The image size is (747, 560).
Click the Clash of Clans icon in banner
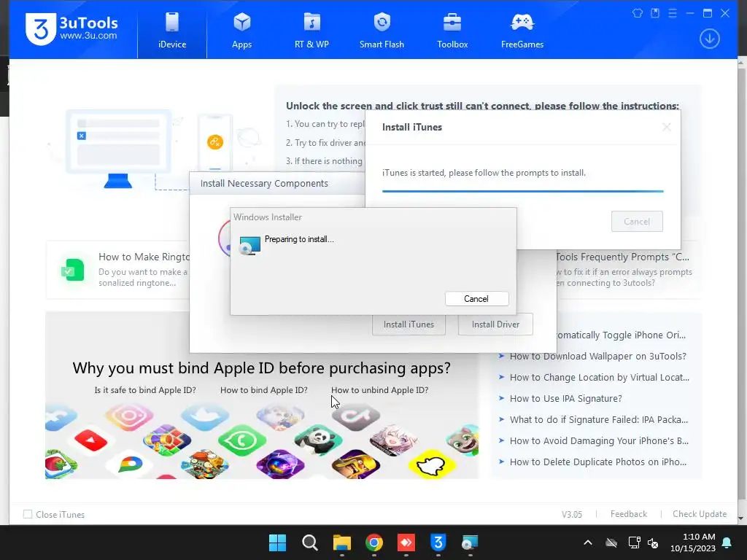click(356, 464)
